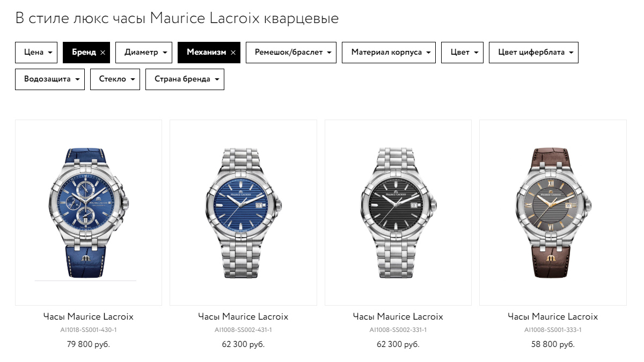Open the black-dial steel bracelet watch image

coord(398,213)
